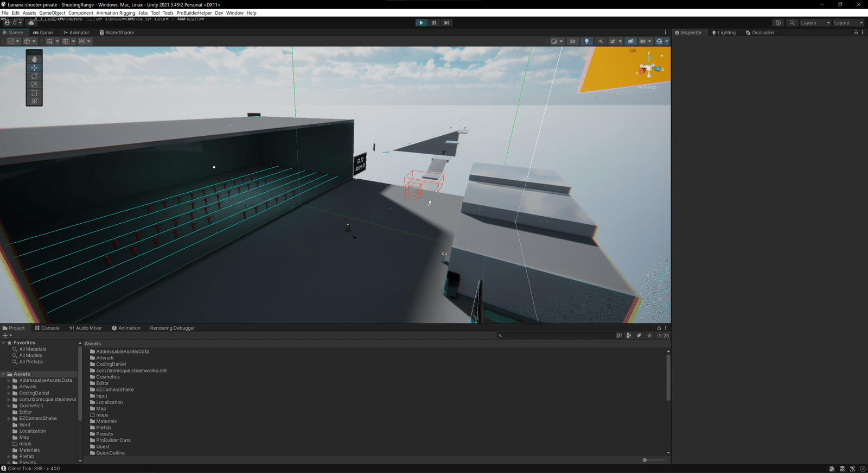Expand the Artwork folder in tree

tap(9, 387)
